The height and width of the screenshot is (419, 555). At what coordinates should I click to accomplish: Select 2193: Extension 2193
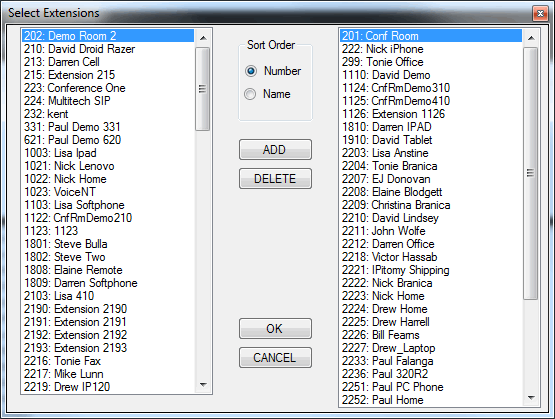(x=108, y=348)
